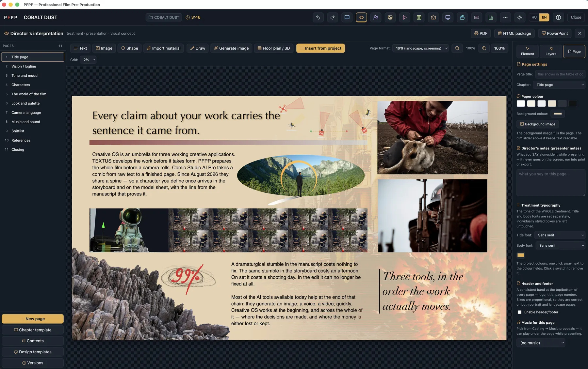Zoom out with the minus magnifier

[457, 48]
